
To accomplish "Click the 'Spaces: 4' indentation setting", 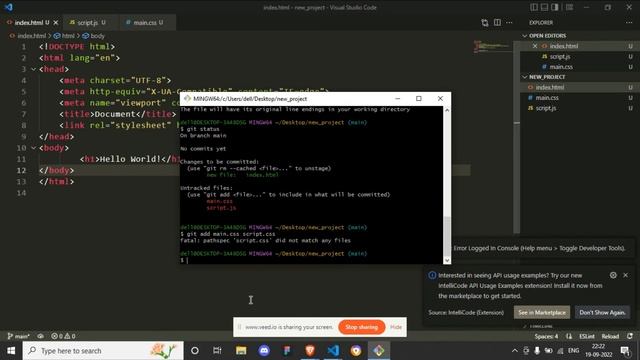I will coord(546,336).
